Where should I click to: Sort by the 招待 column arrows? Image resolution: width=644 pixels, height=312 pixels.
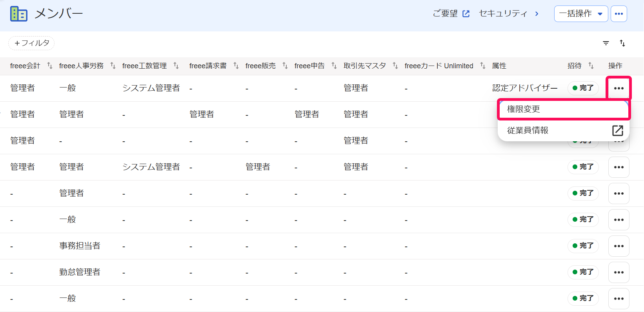(591, 66)
